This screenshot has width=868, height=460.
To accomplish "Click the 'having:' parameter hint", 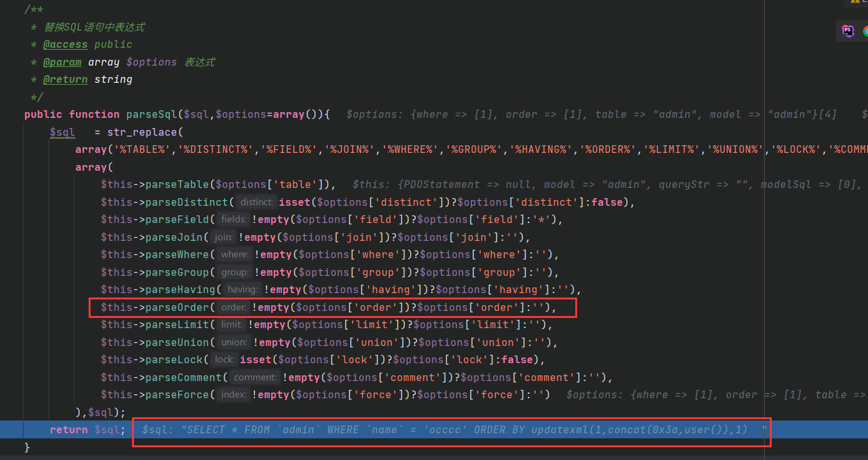I will click(x=242, y=290).
